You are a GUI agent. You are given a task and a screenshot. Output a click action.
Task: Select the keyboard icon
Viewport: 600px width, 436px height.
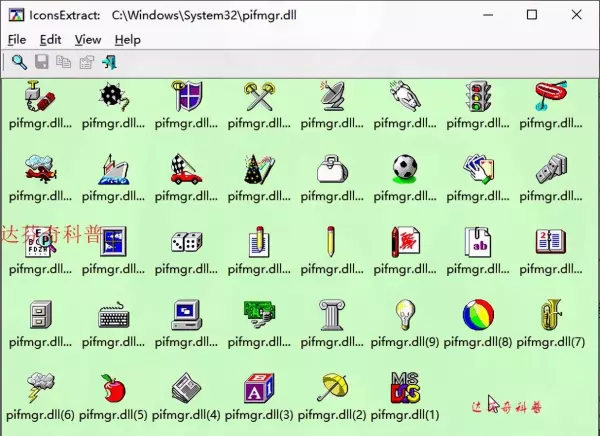click(113, 315)
